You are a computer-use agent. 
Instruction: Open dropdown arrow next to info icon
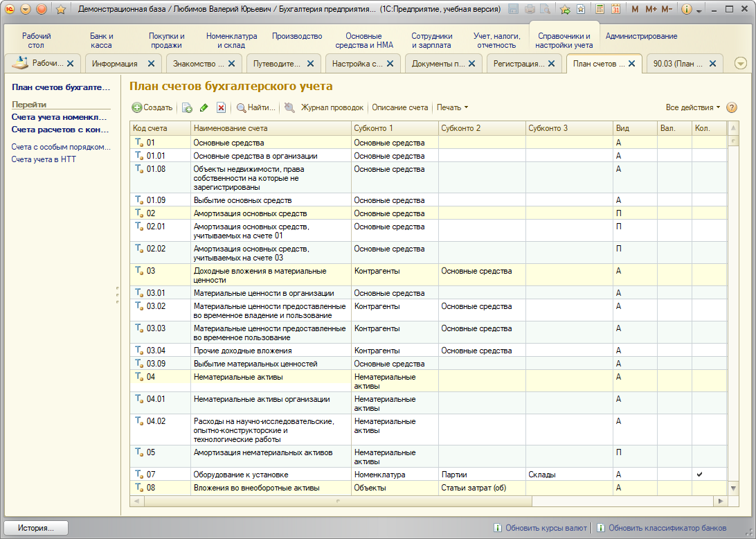pos(699,10)
